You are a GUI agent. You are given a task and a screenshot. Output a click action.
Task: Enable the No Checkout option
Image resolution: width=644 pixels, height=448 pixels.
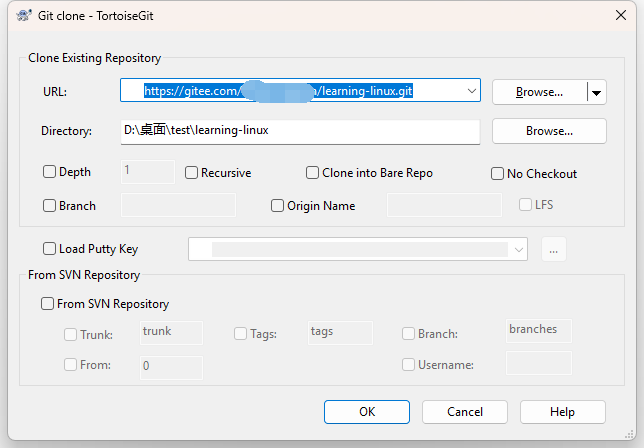(x=497, y=174)
